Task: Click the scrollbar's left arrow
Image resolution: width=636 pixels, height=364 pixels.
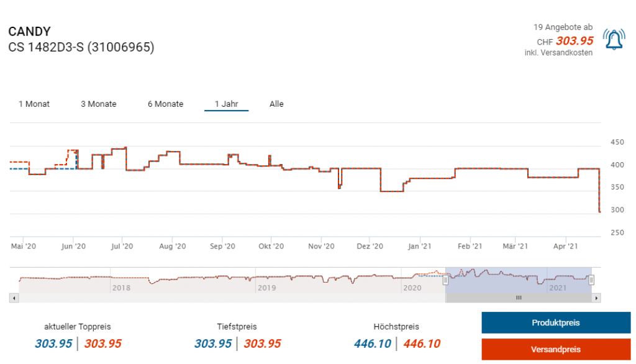Action: [13, 298]
